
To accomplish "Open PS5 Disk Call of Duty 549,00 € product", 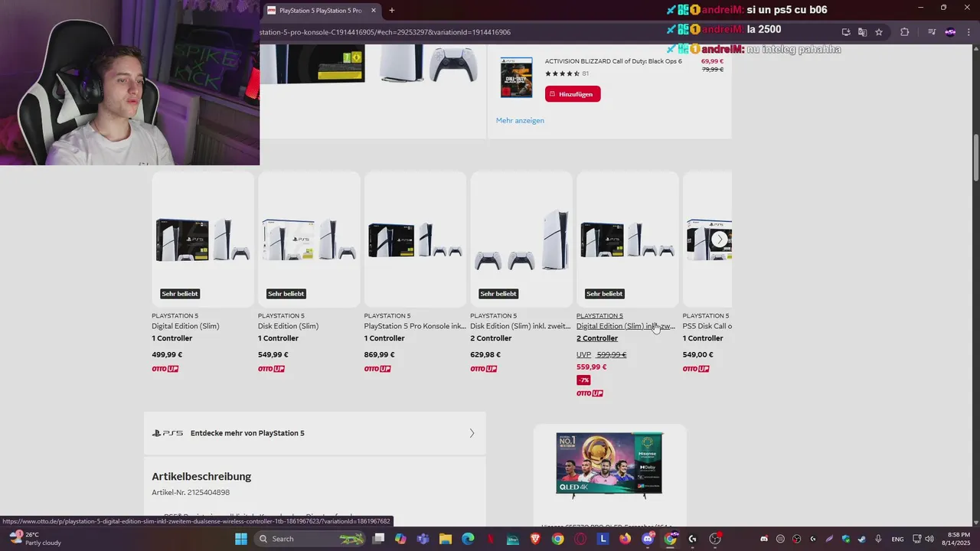I will pyautogui.click(x=707, y=326).
